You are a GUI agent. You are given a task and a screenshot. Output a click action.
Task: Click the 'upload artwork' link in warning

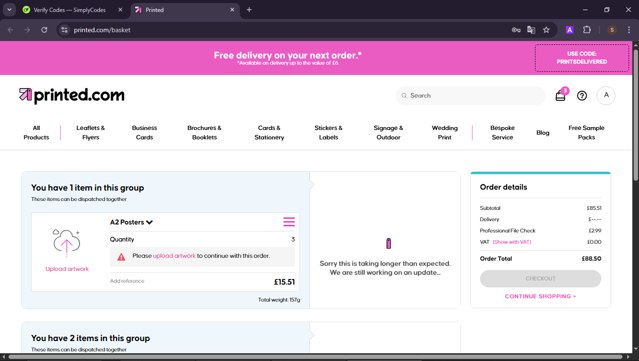tap(174, 256)
